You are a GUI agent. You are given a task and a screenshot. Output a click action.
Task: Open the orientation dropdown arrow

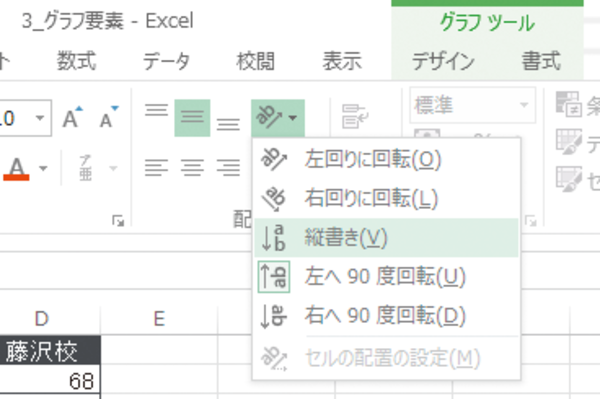[293, 117]
